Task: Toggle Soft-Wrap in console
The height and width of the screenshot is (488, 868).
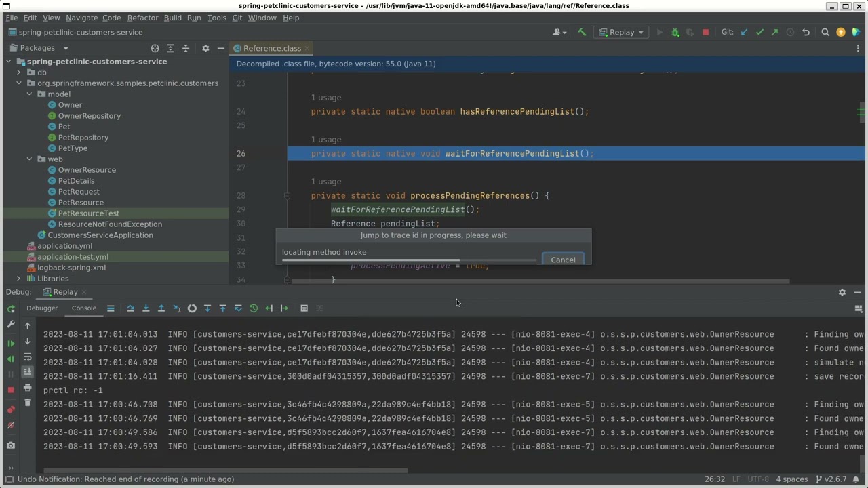Action: click(27, 357)
